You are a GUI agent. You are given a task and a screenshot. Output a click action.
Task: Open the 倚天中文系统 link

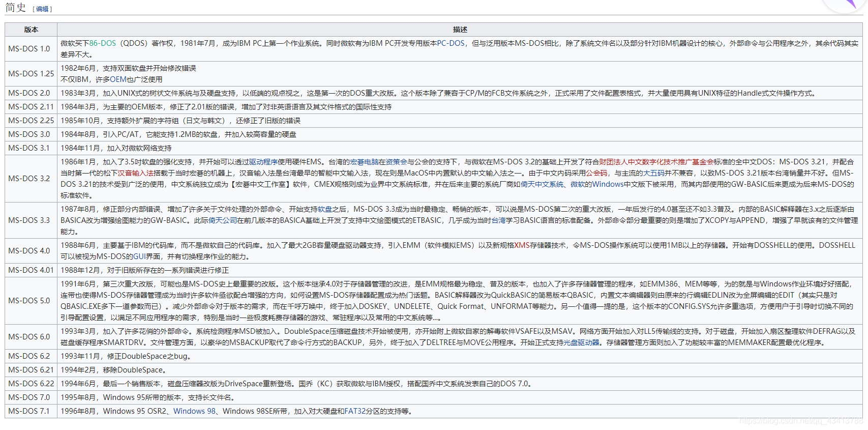[x=543, y=184]
